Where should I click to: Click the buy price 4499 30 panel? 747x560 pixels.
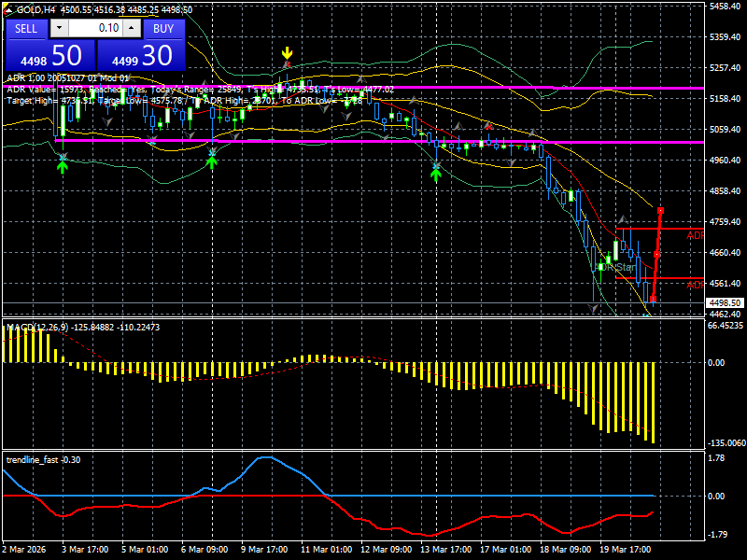pyautogui.click(x=141, y=55)
